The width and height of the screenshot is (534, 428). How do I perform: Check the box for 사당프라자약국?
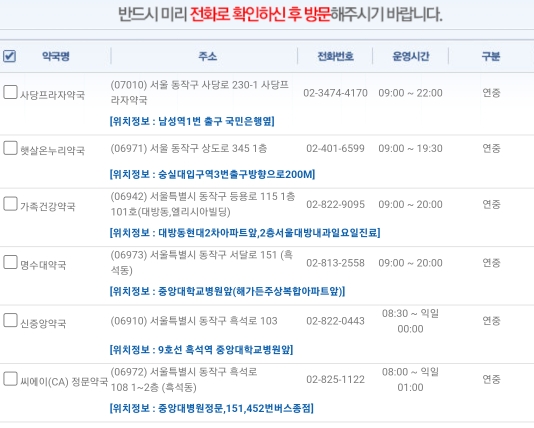pos(10,92)
